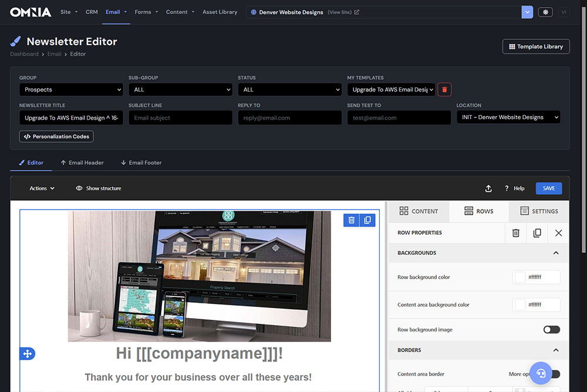The width and height of the screenshot is (587, 392).
Task: Open the support headset chat bubble
Action: pos(541,373)
